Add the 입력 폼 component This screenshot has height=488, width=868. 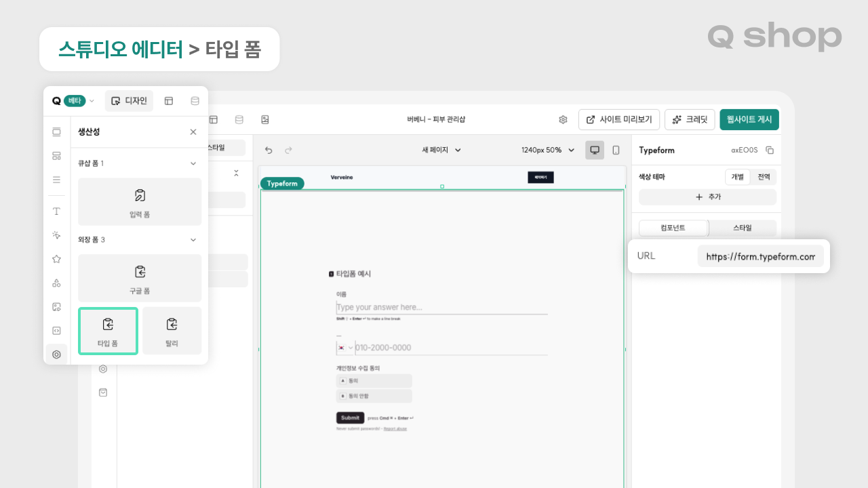click(140, 202)
